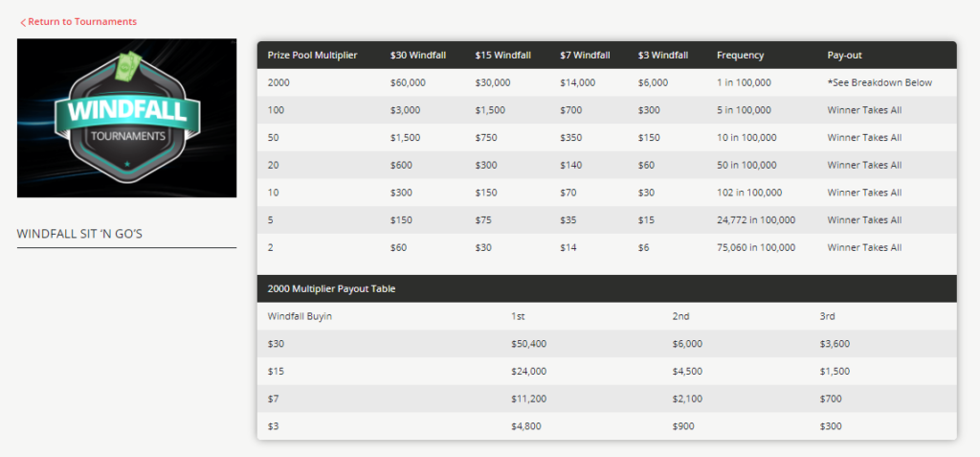980x457 pixels.
Task: Click the $60,000 prize cell
Action: pos(408,82)
